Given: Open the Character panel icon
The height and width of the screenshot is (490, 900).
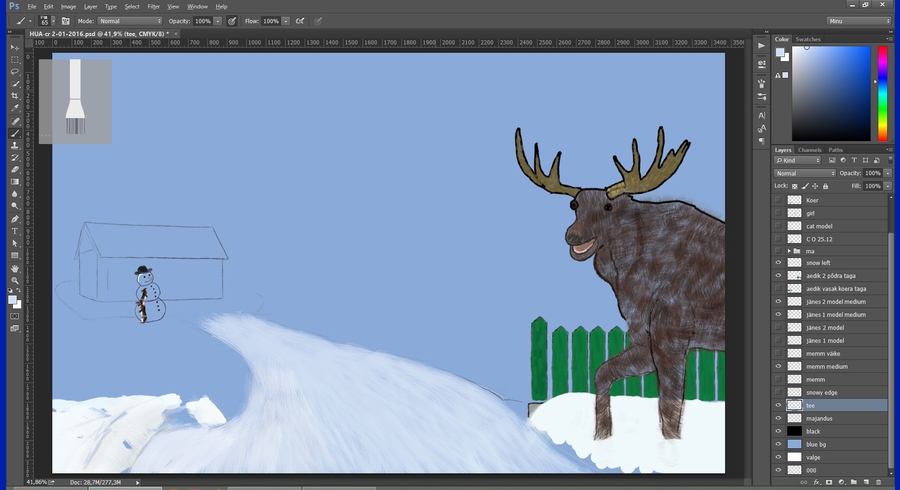Looking at the screenshot, I should point(761,115).
